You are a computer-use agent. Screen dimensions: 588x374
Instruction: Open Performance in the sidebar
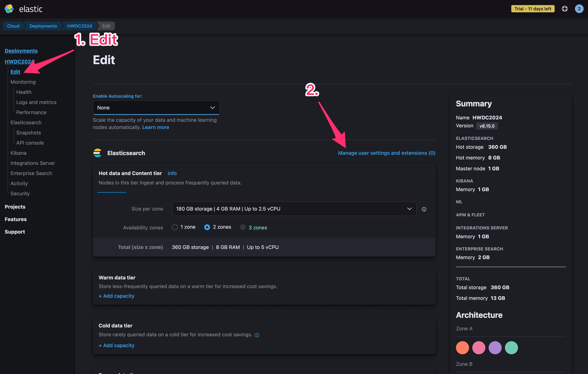pyautogui.click(x=31, y=113)
